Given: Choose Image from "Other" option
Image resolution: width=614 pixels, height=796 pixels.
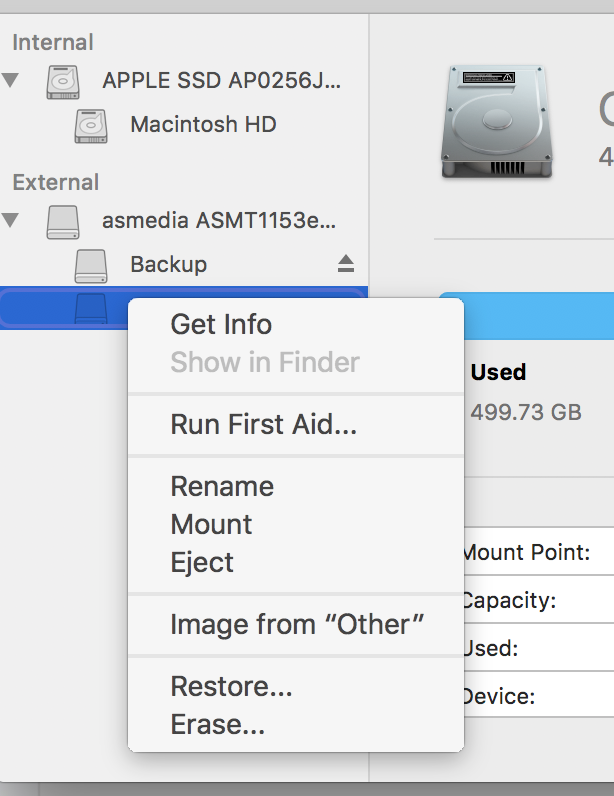Looking at the screenshot, I should pyautogui.click(x=297, y=624).
